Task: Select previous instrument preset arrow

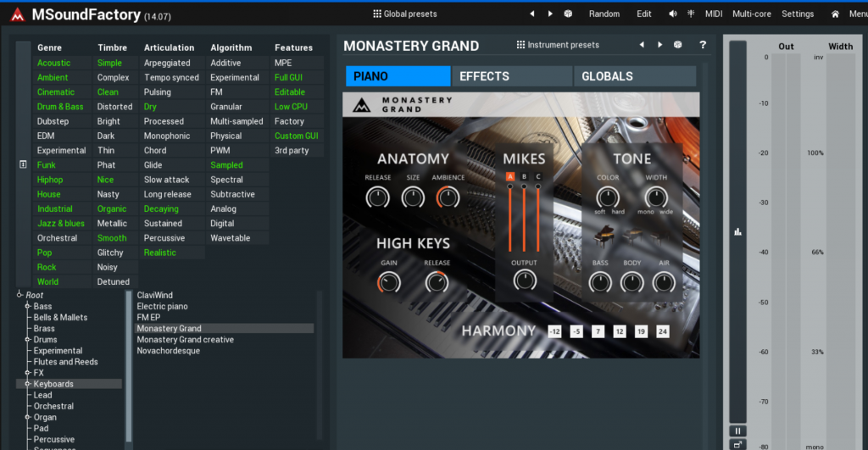Action: pyautogui.click(x=642, y=45)
